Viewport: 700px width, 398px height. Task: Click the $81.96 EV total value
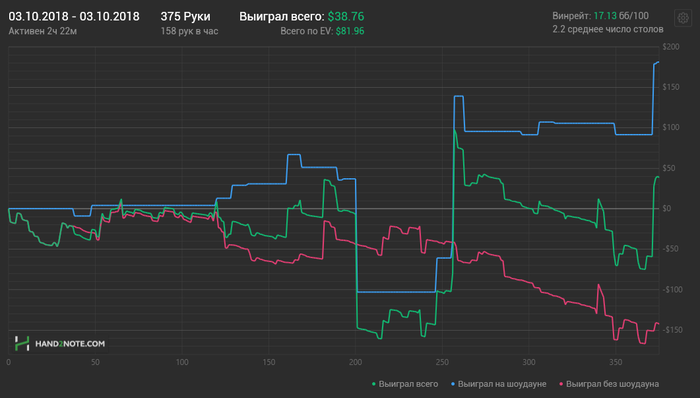[350, 31]
